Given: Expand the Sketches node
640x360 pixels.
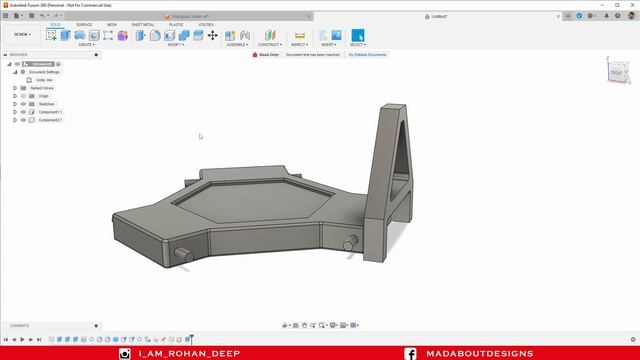Looking at the screenshot, I should tap(15, 104).
